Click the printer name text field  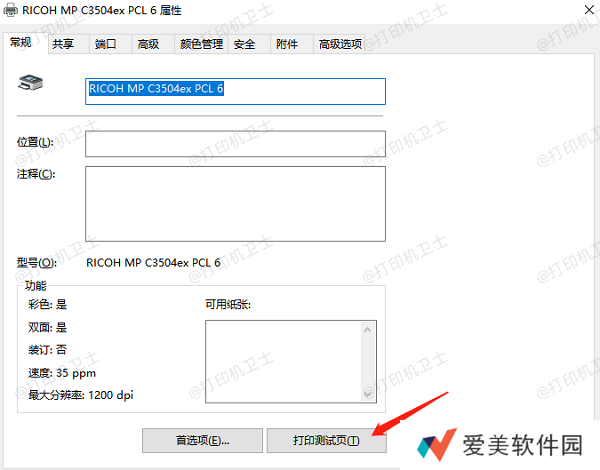234,89
